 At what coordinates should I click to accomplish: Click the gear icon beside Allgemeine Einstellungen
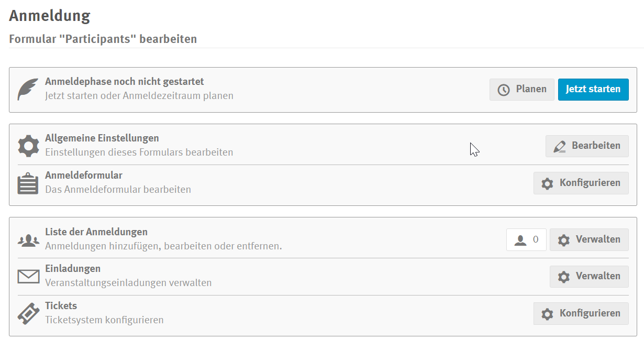(28, 145)
